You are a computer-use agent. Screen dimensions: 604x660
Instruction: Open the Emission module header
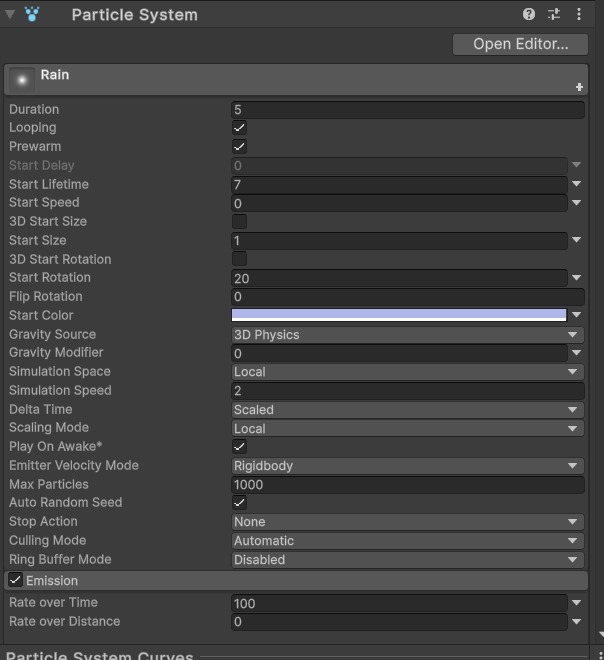tap(296, 580)
